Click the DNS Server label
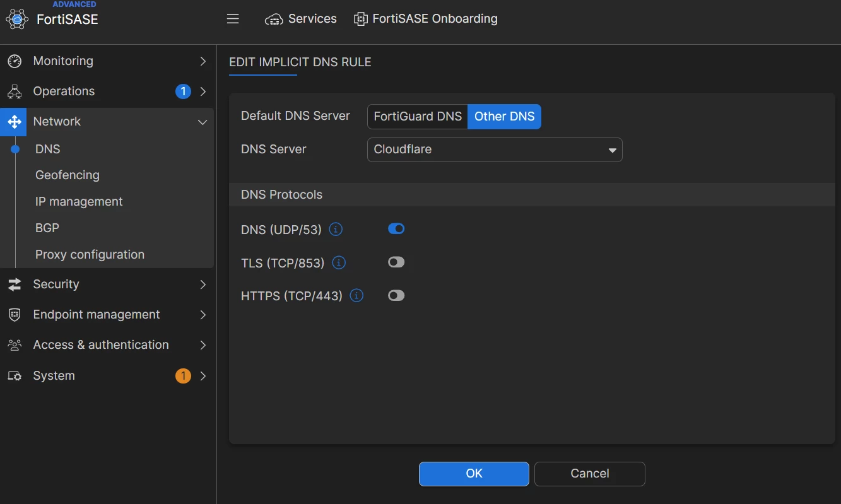The height and width of the screenshot is (504, 841). (x=274, y=149)
